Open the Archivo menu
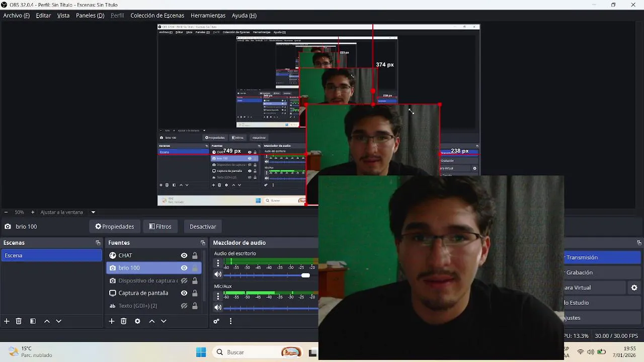The height and width of the screenshot is (362, 644). (17, 16)
